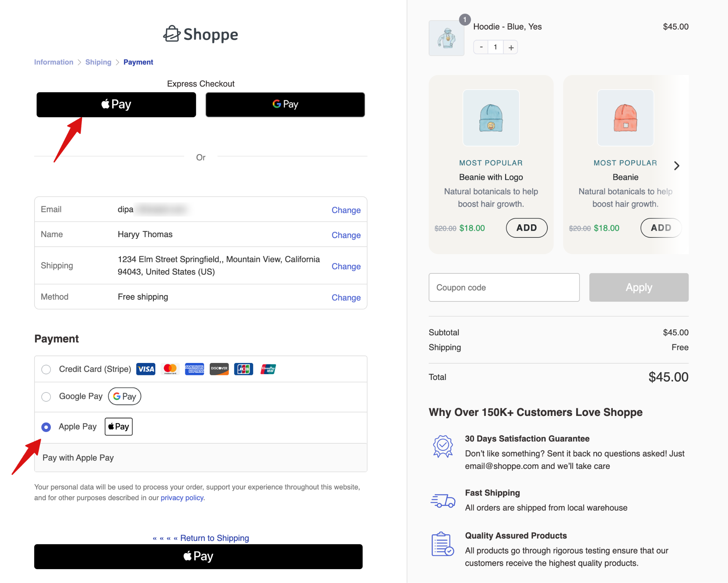Click the Coupon code field
The image size is (728, 583).
pyautogui.click(x=504, y=288)
